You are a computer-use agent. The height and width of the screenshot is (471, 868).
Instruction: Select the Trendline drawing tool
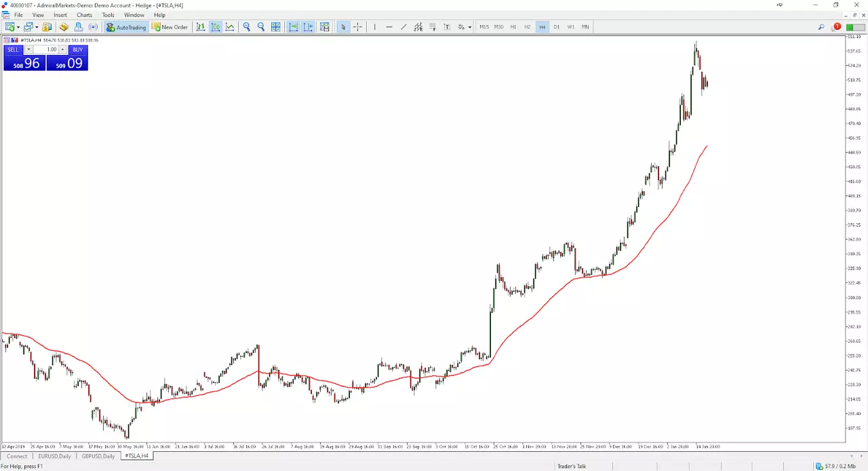coord(403,27)
